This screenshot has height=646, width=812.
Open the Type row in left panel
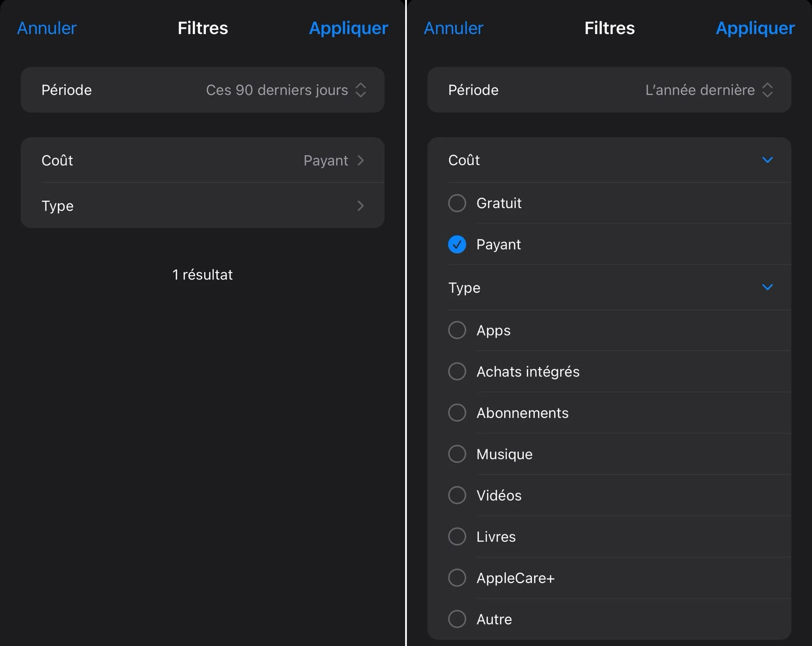pyautogui.click(x=203, y=206)
